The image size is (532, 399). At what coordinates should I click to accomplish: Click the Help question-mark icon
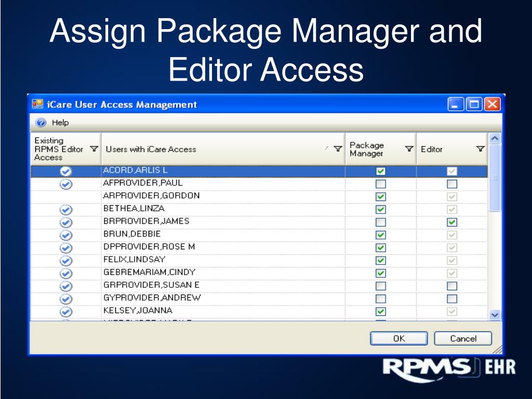41,123
